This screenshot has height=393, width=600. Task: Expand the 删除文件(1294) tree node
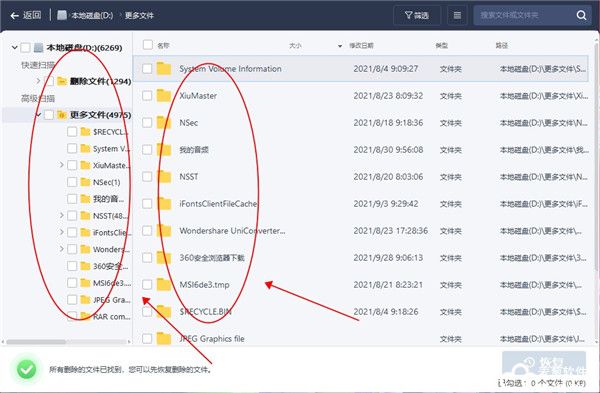click(x=38, y=81)
